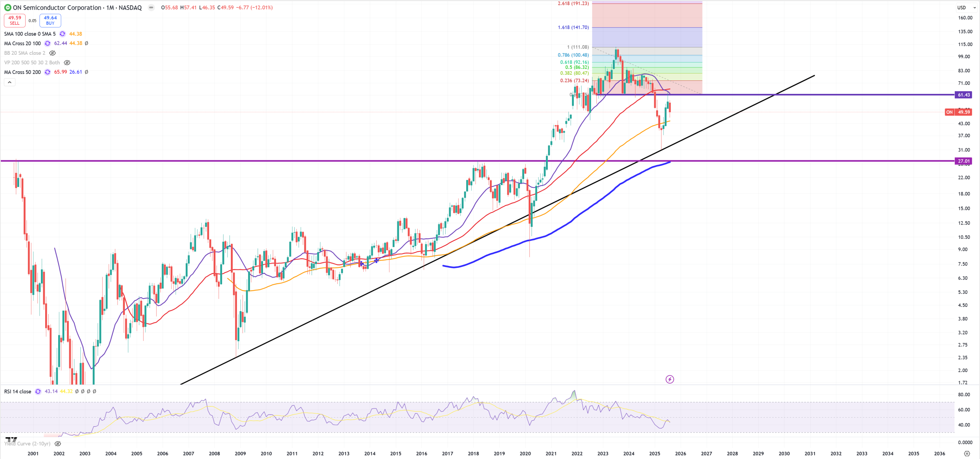Click the 27.01 horizontal line price label

coord(964,161)
